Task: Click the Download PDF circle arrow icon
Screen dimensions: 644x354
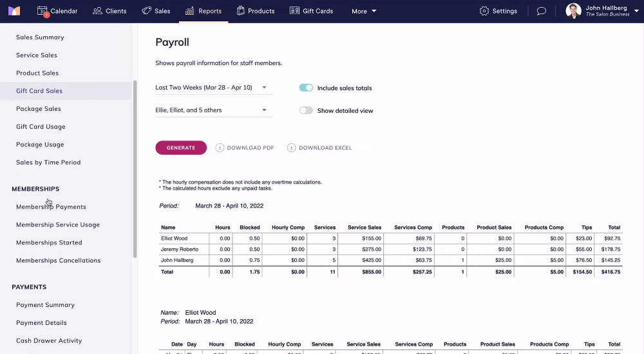Action: coord(220,148)
